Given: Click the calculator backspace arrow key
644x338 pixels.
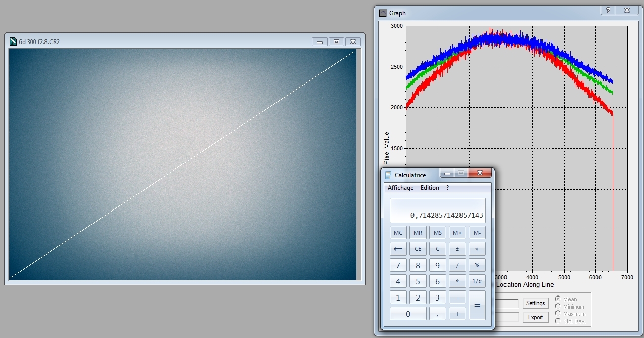Looking at the screenshot, I should click(398, 249).
